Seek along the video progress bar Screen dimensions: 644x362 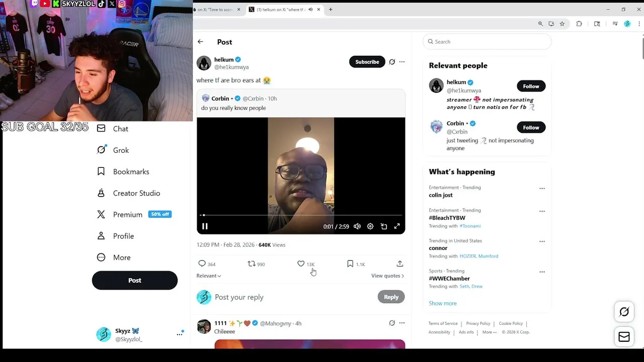tap(301, 215)
